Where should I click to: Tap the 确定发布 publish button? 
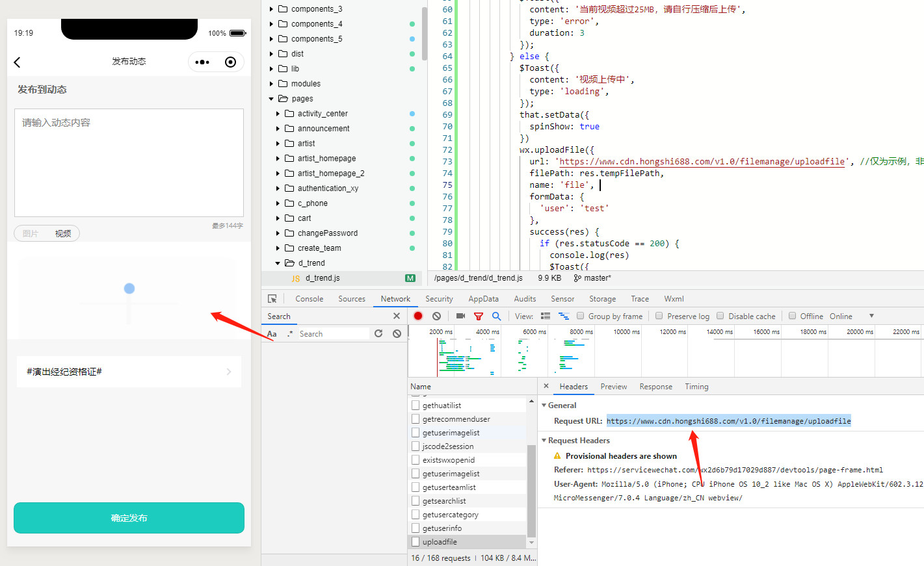[129, 518]
